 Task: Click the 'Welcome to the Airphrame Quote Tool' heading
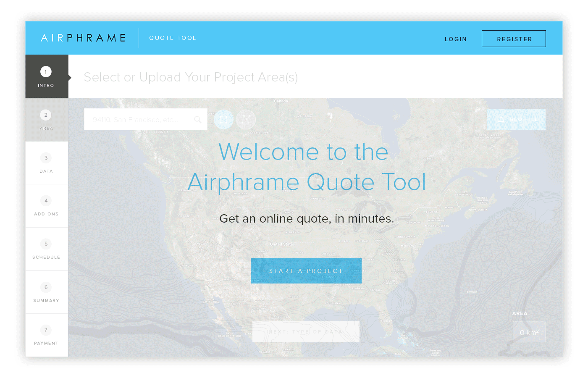point(307,167)
